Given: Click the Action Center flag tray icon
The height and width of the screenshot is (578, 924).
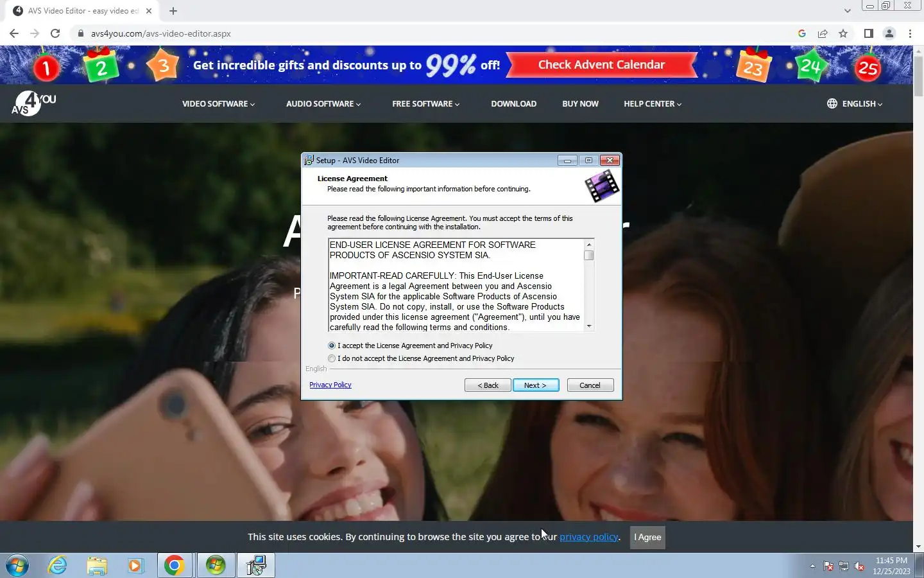Looking at the screenshot, I should click(x=828, y=566).
